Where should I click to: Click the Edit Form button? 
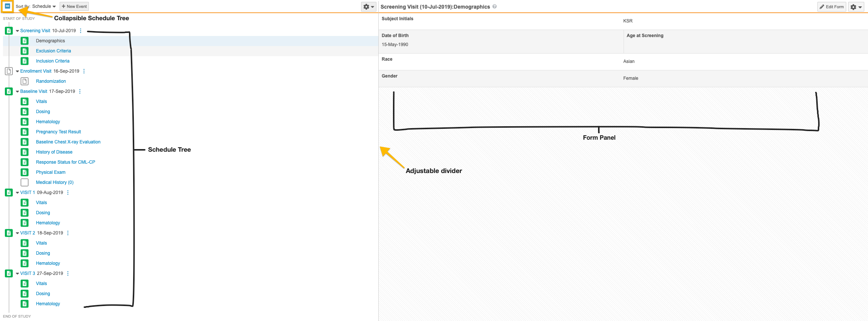pyautogui.click(x=831, y=7)
